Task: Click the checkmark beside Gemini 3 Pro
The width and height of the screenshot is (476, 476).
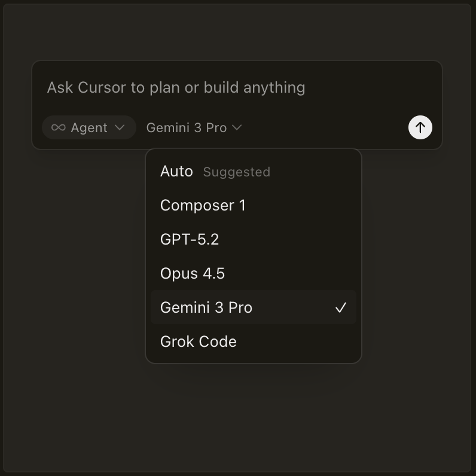Action: coord(341,308)
